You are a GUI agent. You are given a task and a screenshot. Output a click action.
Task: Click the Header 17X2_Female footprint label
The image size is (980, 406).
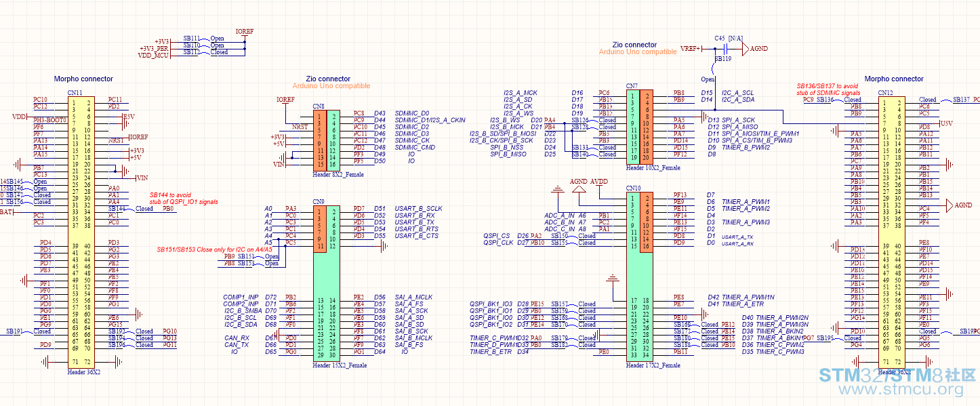click(x=653, y=365)
